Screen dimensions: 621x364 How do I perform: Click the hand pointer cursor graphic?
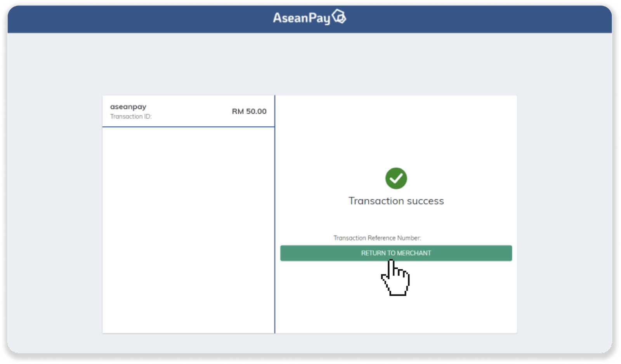pyautogui.click(x=396, y=279)
